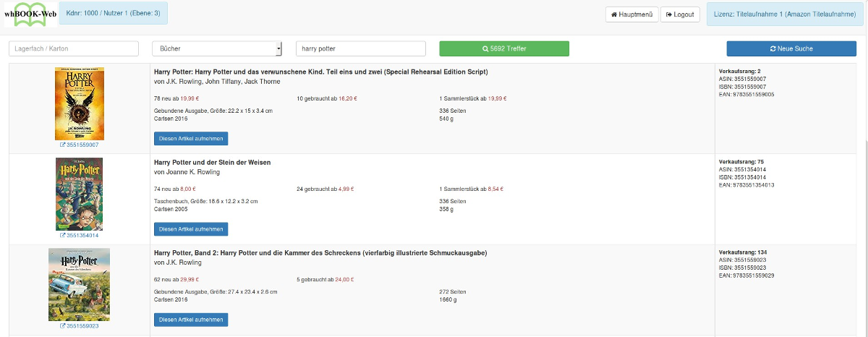
Task: Click the green 5692 Treffer button
Action: coord(504,48)
